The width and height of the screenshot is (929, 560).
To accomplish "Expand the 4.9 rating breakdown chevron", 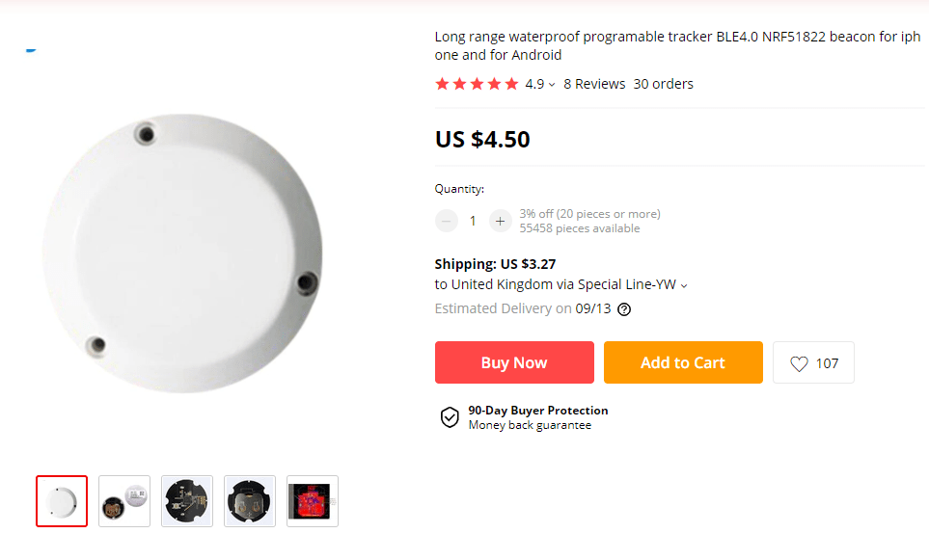I will (x=552, y=85).
